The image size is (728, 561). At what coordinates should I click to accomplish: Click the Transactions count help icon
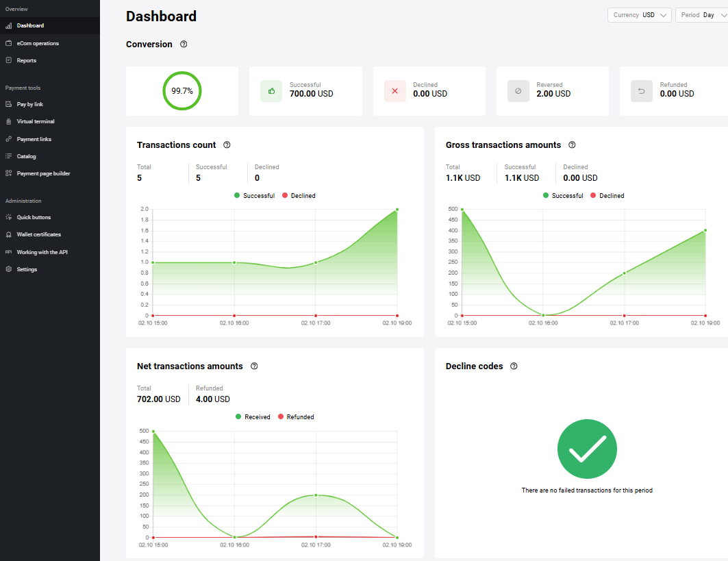[227, 145]
